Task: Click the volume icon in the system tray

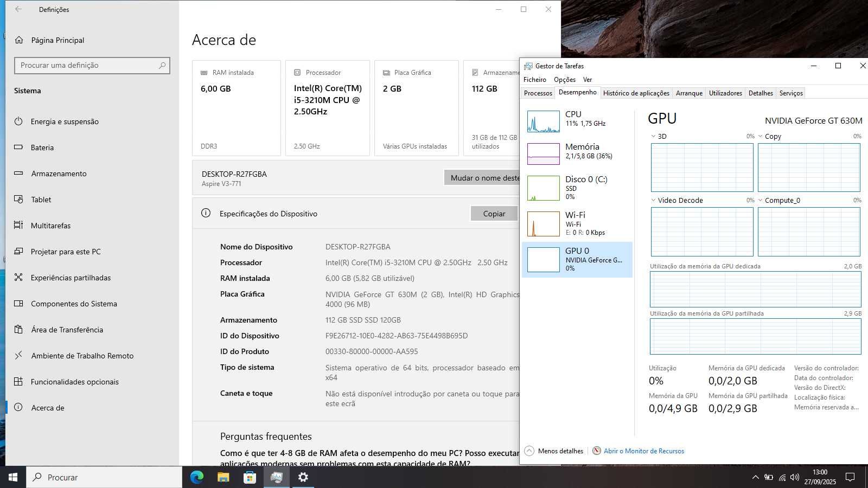Action: coord(795,478)
